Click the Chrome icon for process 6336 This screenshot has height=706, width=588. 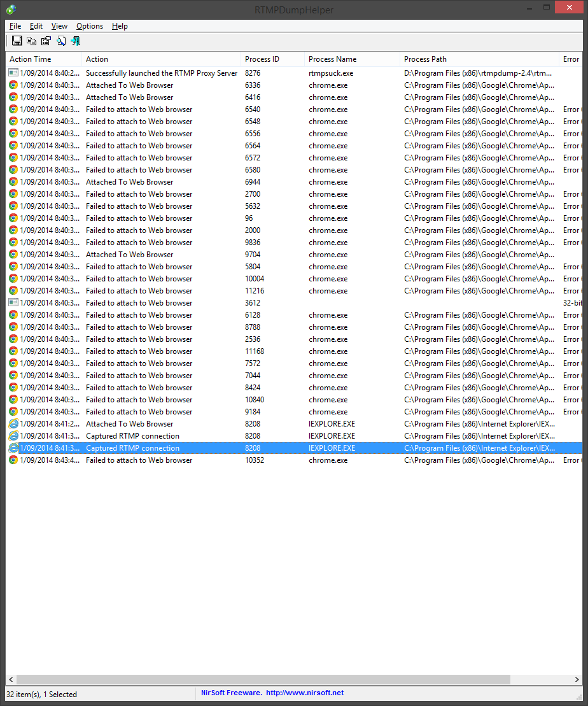tap(13, 85)
